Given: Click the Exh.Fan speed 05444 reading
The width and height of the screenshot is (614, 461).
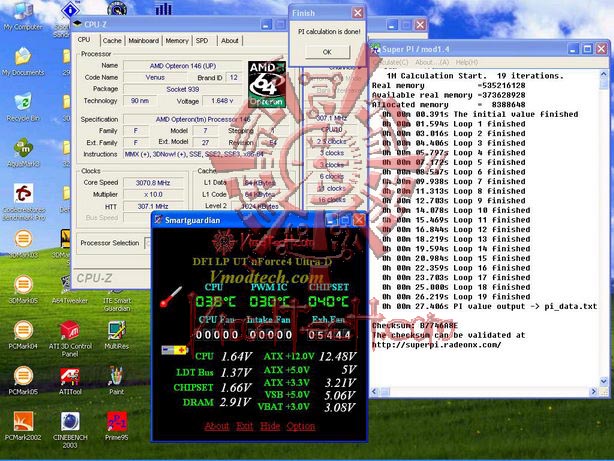Looking at the screenshot, I should 329,335.
